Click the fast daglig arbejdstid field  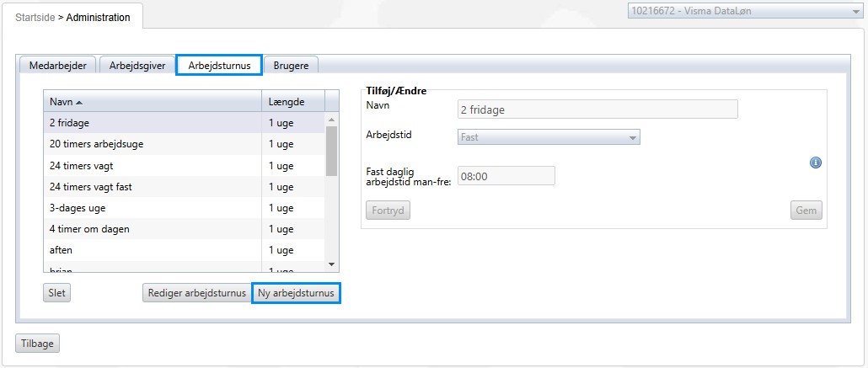[505, 176]
